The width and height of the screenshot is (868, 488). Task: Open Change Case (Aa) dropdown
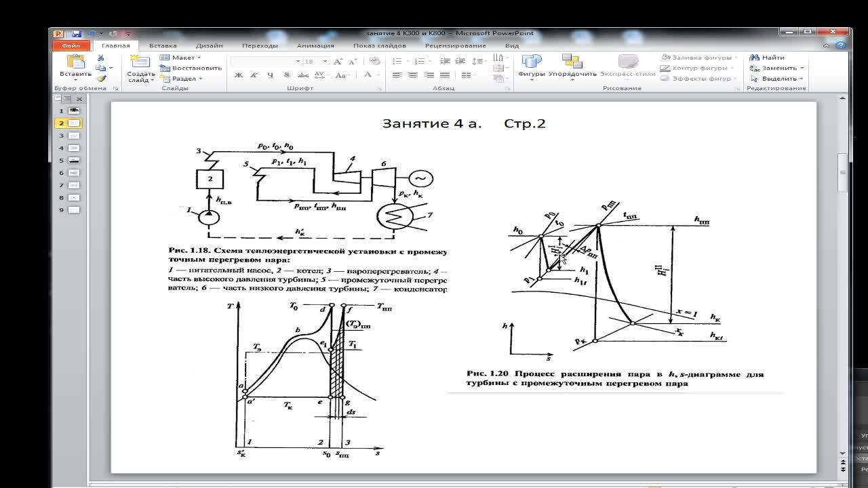(342, 75)
